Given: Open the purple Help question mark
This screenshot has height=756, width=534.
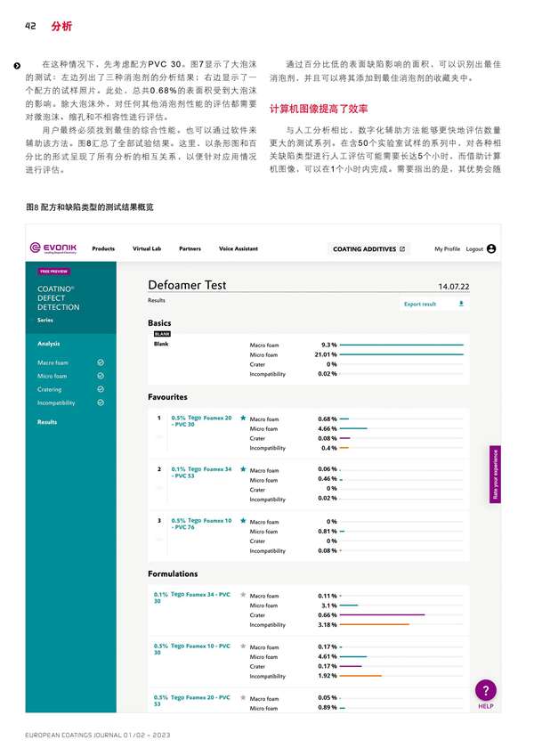Looking at the screenshot, I should coord(486,690).
